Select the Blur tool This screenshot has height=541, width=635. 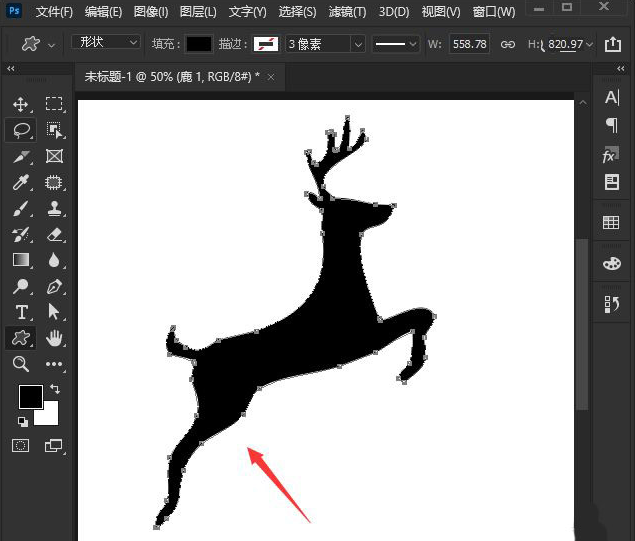[x=54, y=260]
